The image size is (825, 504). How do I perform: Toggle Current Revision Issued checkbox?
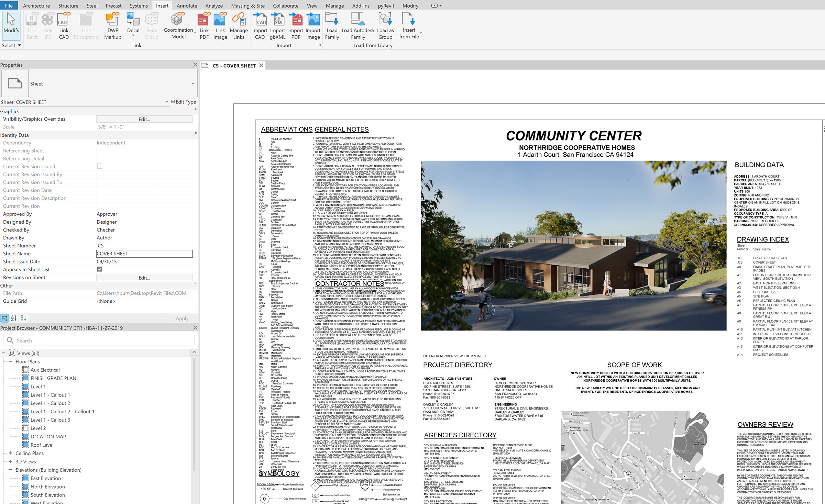coord(100,166)
